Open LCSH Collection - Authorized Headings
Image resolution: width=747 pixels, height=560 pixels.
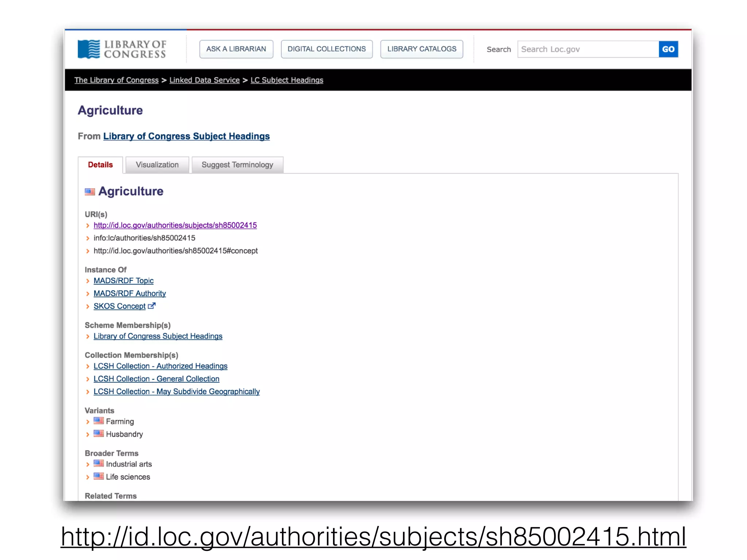coord(160,366)
